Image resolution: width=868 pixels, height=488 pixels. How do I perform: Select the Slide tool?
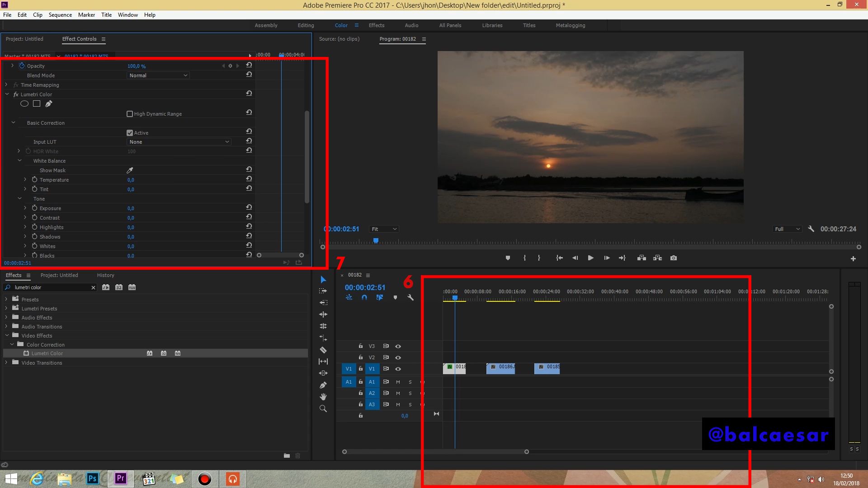point(323,373)
